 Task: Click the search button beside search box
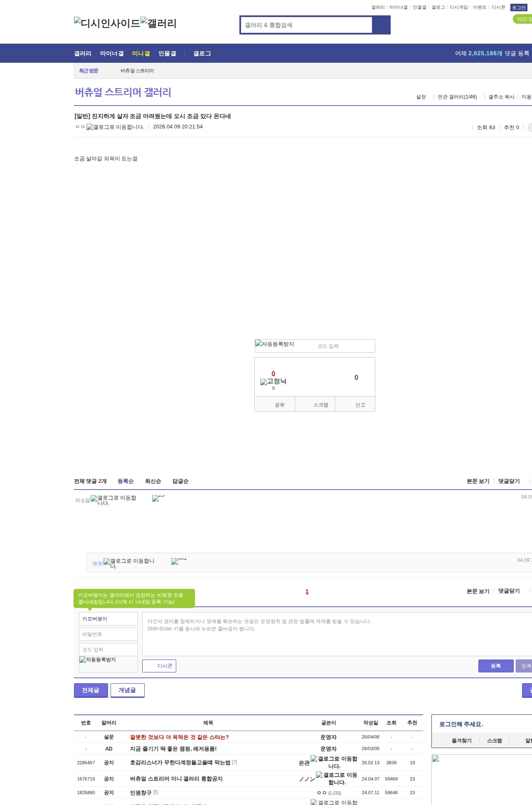click(381, 25)
